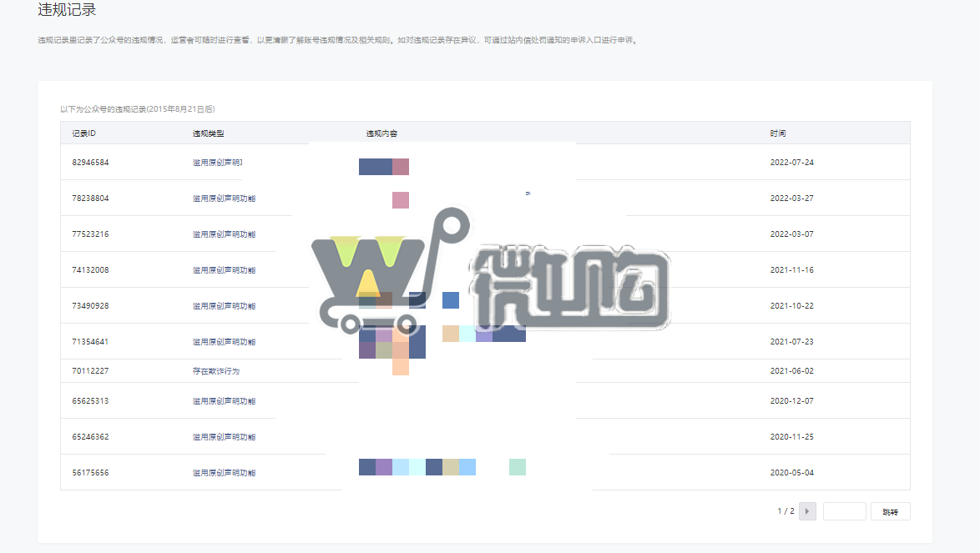
Task: Open the 存在欺诈行为 violation link
Action: click(x=212, y=370)
